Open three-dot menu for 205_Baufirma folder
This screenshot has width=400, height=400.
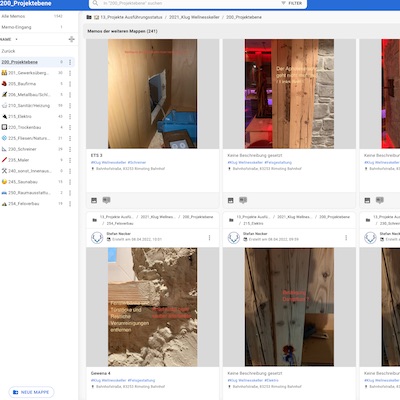[x=70, y=84]
